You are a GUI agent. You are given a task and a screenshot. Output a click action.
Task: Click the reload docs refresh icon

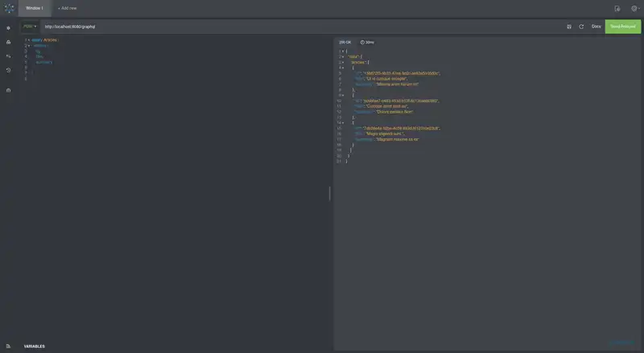(x=581, y=27)
